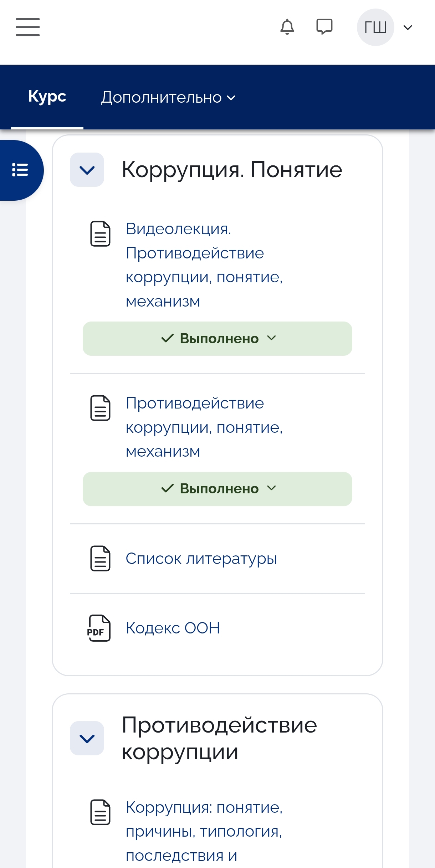This screenshot has height=868, width=435.
Task: Collapse the Коррупция. Понятие section
Action: (87, 170)
